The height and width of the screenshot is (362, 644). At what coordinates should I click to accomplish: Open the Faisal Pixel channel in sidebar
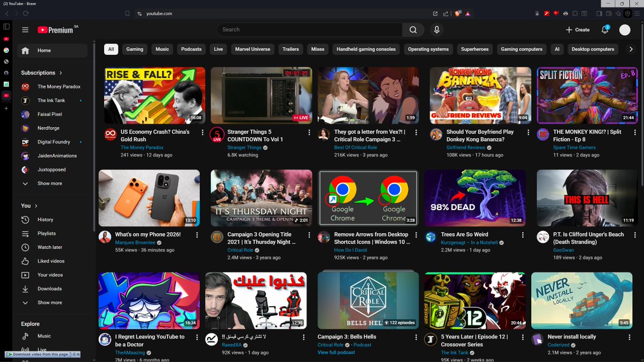[53, 114]
